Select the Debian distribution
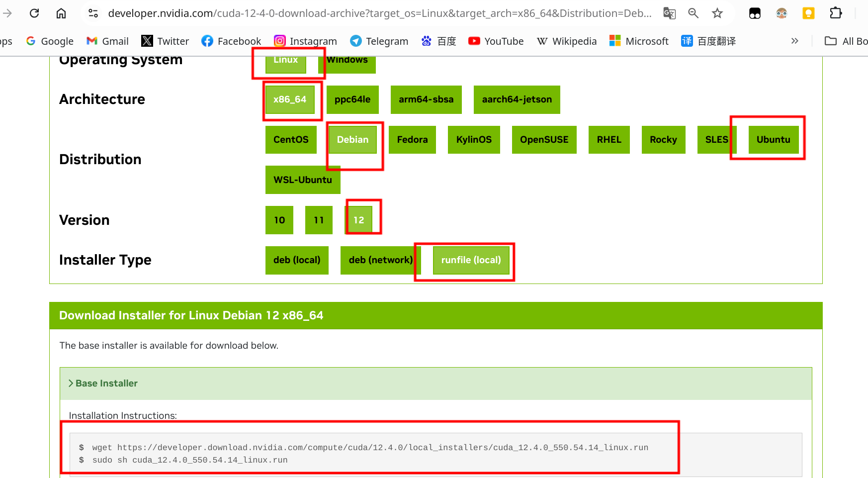The height and width of the screenshot is (478, 868). (x=353, y=140)
